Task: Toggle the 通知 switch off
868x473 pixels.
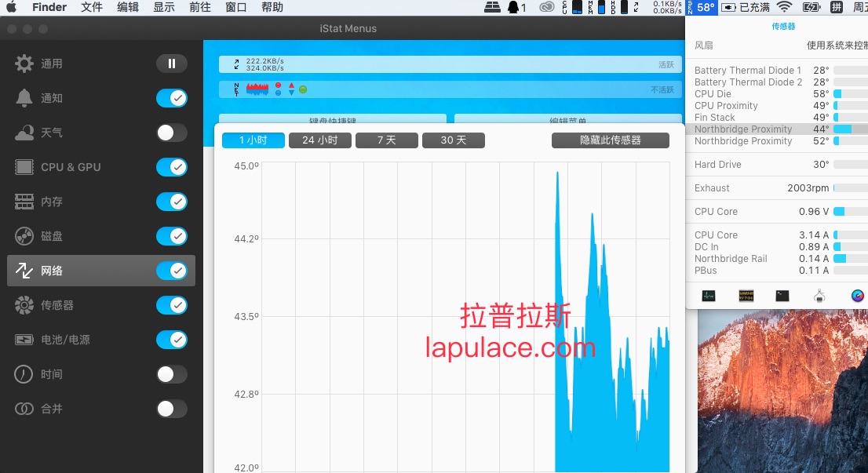Action: pyautogui.click(x=172, y=98)
